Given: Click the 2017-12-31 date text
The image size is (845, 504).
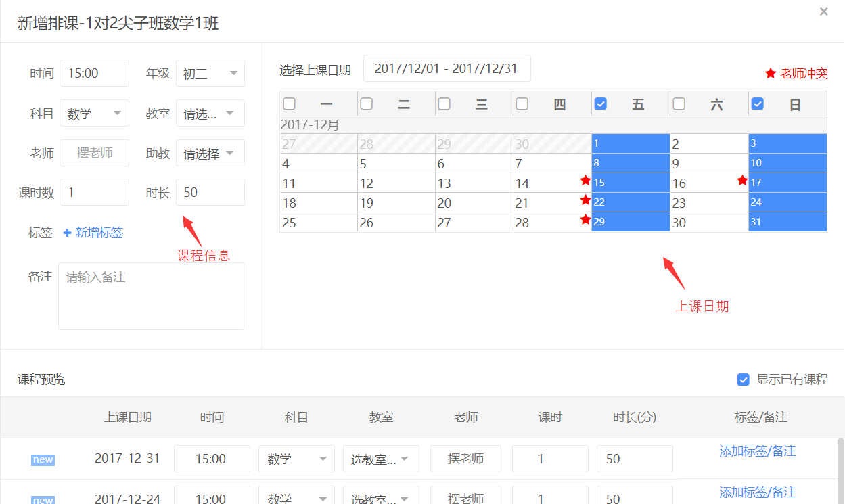Looking at the screenshot, I should pyautogui.click(x=127, y=458).
